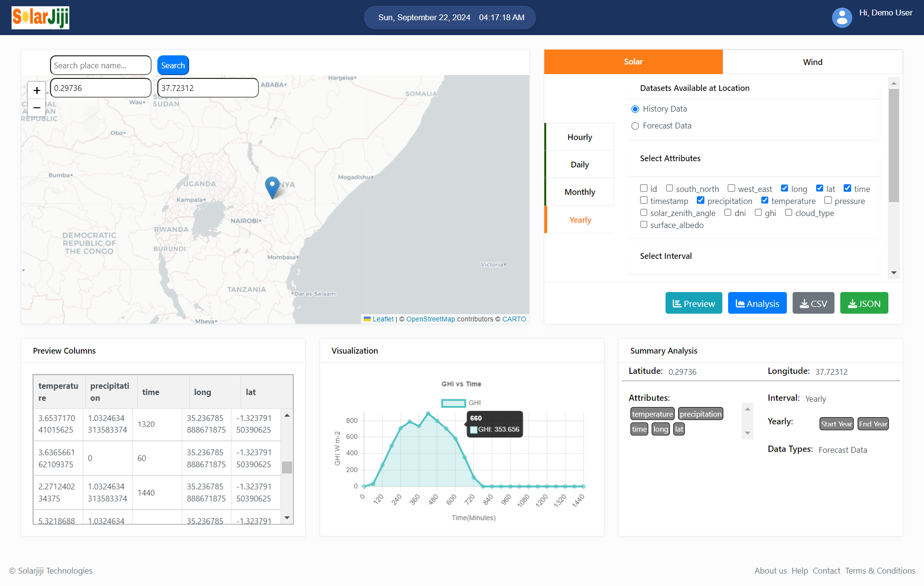The image size is (924, 586).
Task: Zoom out on the map
Action: click(x=37, y=108)
